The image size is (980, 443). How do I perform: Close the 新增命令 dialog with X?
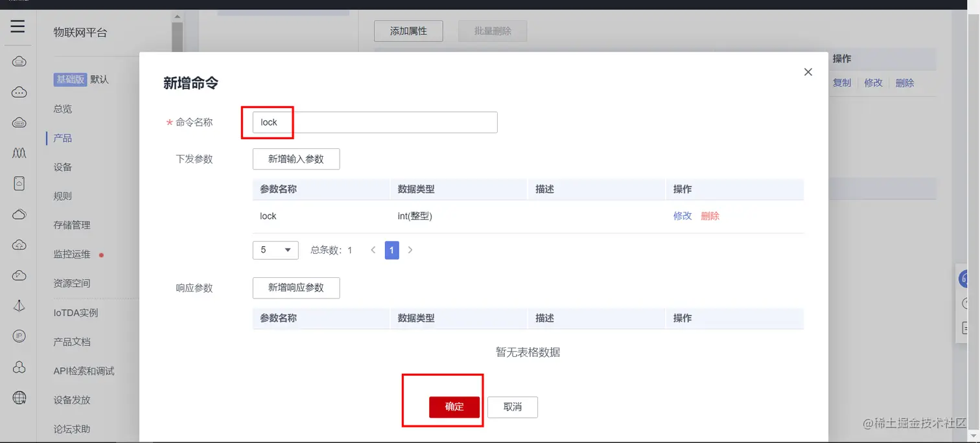pos(808,72)
